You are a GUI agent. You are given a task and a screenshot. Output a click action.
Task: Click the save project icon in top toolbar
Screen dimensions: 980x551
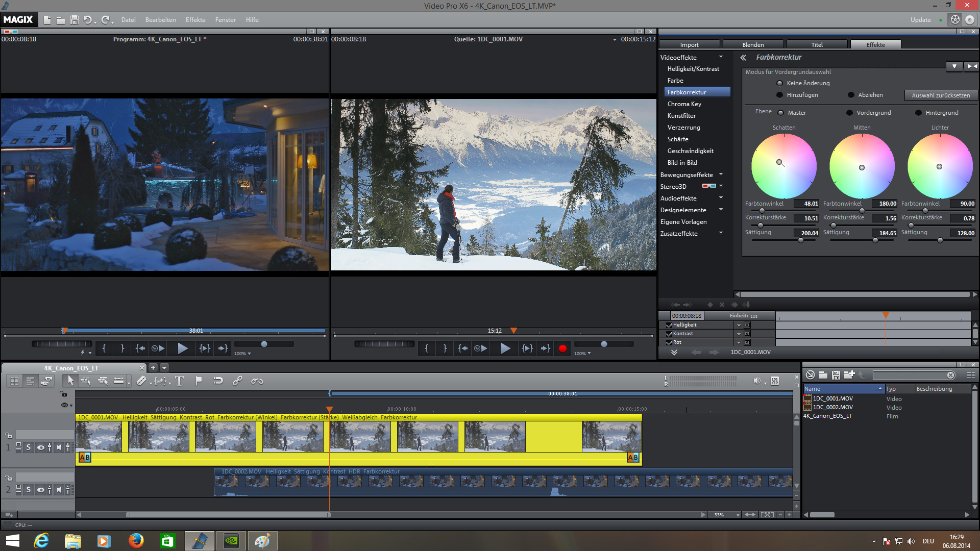point(75,20)
